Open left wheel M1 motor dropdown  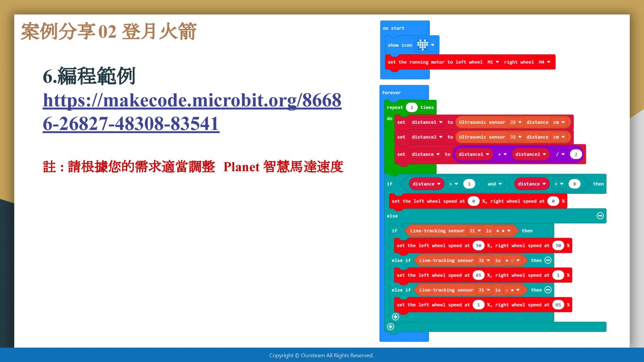click(493, 62)
